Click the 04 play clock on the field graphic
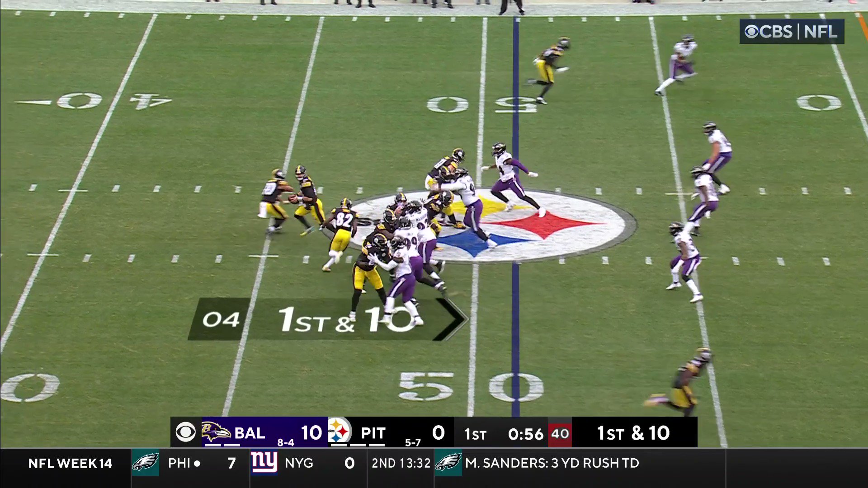Image resolution: width=868 pixels, height=488 pixels. 221,319
